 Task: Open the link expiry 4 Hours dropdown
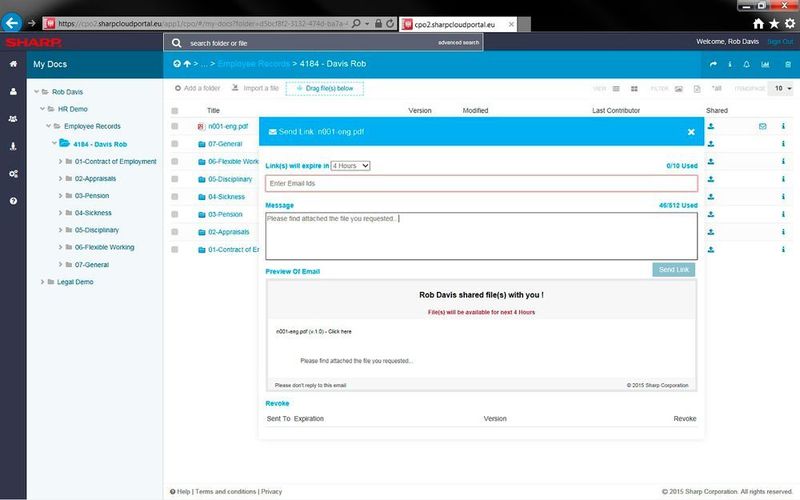(x=351, y=166)
